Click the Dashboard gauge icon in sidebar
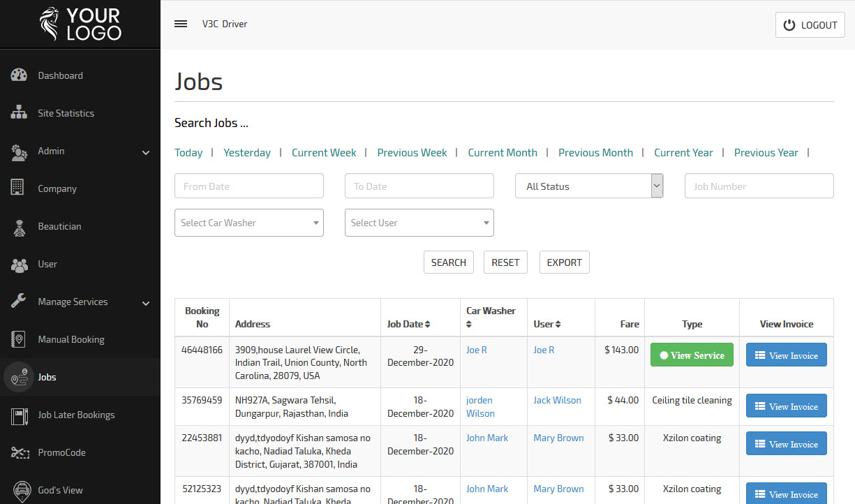This screenshot has width=855, height=504. (x=19, y=75)
